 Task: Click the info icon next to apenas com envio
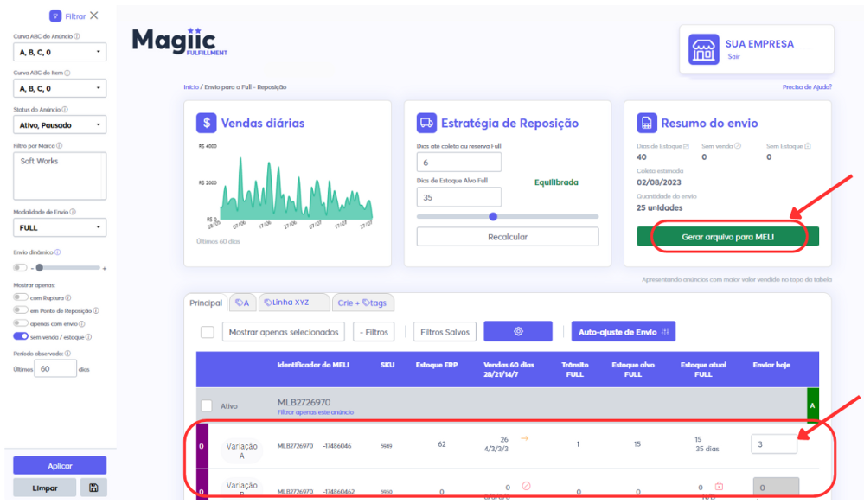pos(81,324)
